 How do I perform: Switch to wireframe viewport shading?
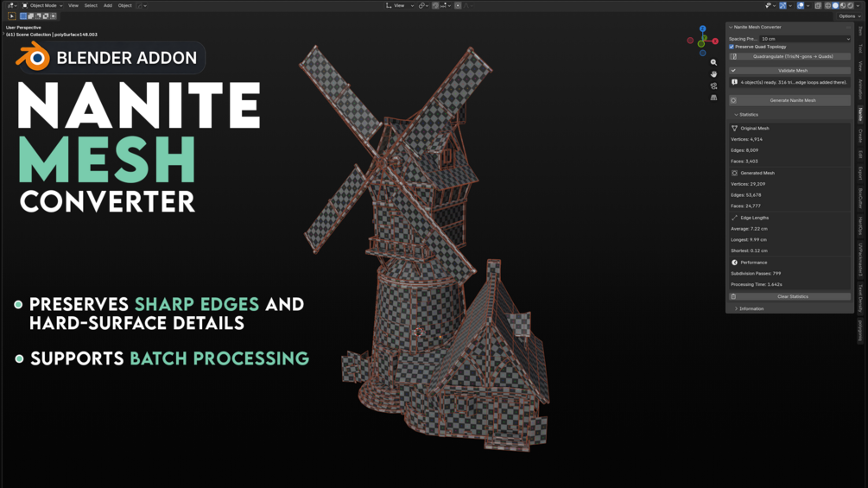(828, 5)
